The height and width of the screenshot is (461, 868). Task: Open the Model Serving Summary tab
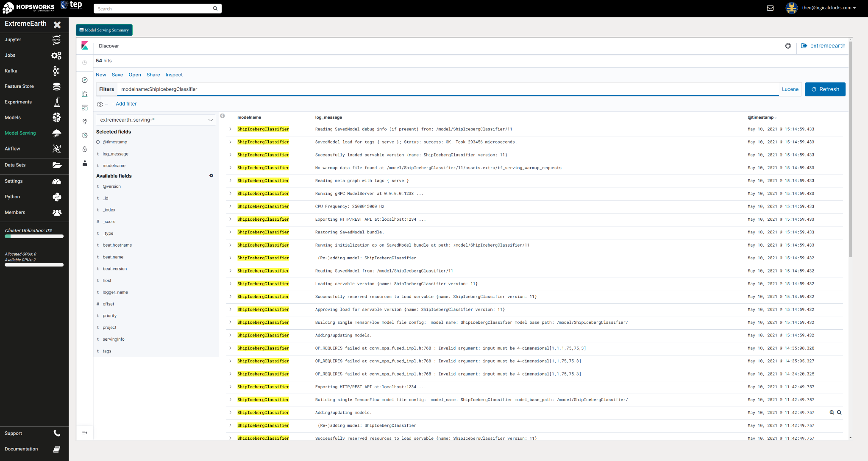pos(104,30)
